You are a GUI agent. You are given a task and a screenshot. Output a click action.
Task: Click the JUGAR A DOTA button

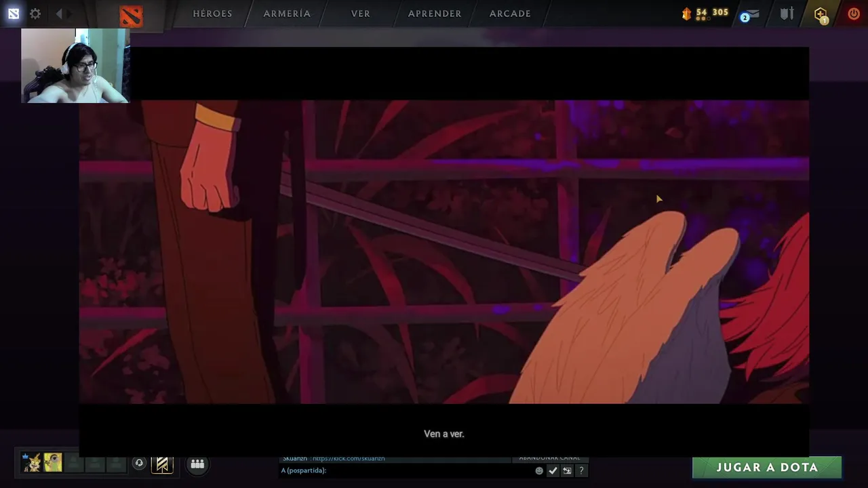(x=767, y=468)
